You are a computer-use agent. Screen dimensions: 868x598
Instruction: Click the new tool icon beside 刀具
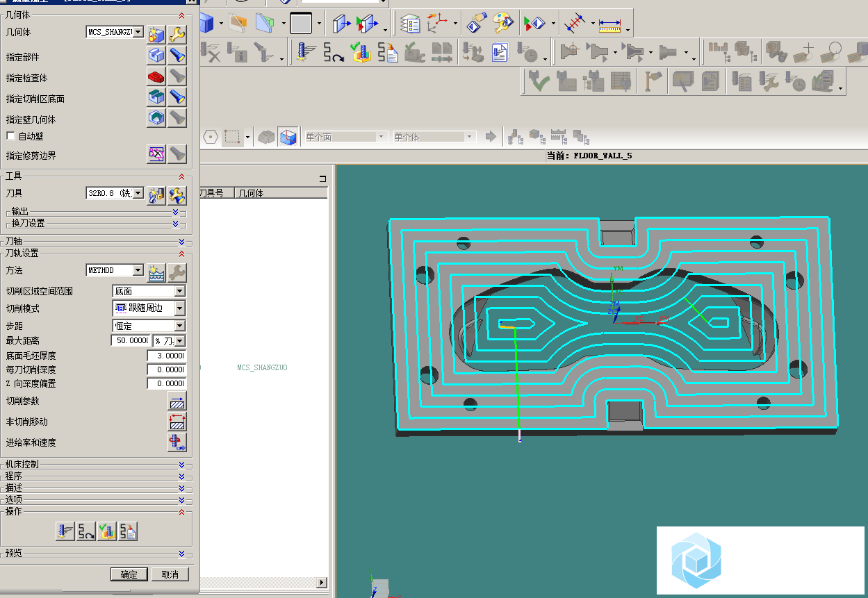click(x=156, y=196)
